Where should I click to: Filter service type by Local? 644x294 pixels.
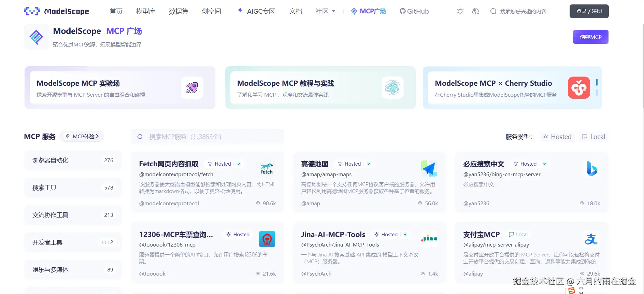pyautogui.click(x=593, y=137)
